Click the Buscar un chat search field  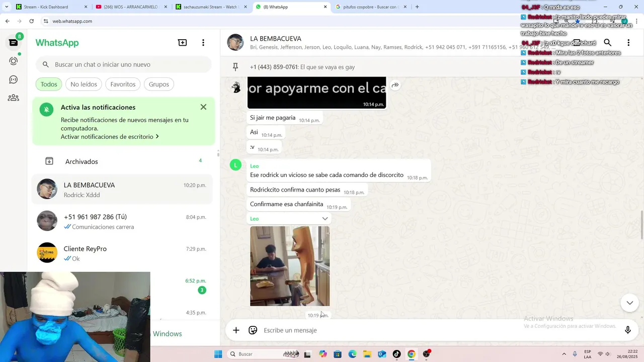pyautogui.click(x=124, y=64)
